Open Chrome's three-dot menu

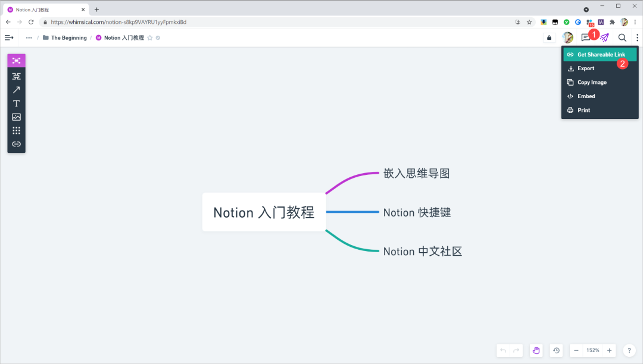(635, 22)
